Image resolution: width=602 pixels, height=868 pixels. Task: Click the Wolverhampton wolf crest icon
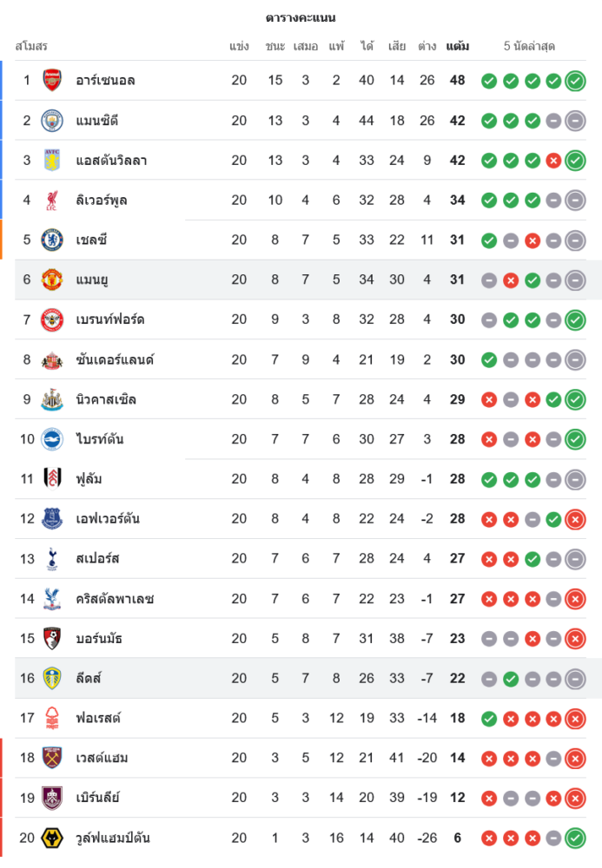52,838
